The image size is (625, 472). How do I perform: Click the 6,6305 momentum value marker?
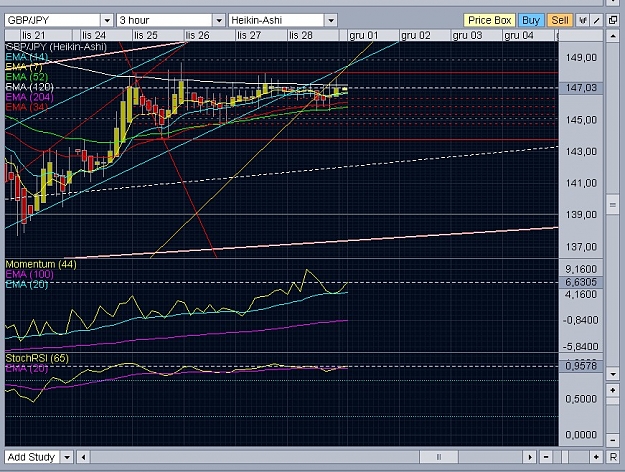[x=581, y=282]
